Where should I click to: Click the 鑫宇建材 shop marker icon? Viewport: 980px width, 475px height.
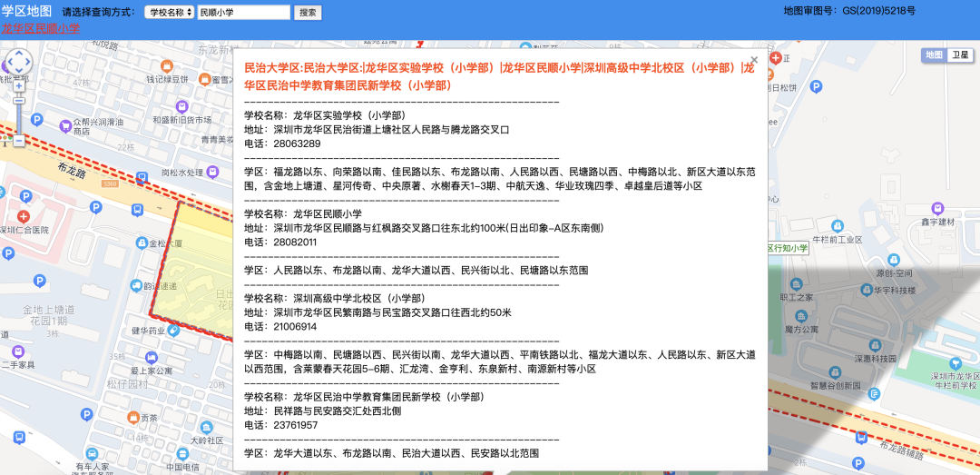click(x=936, y=208)
